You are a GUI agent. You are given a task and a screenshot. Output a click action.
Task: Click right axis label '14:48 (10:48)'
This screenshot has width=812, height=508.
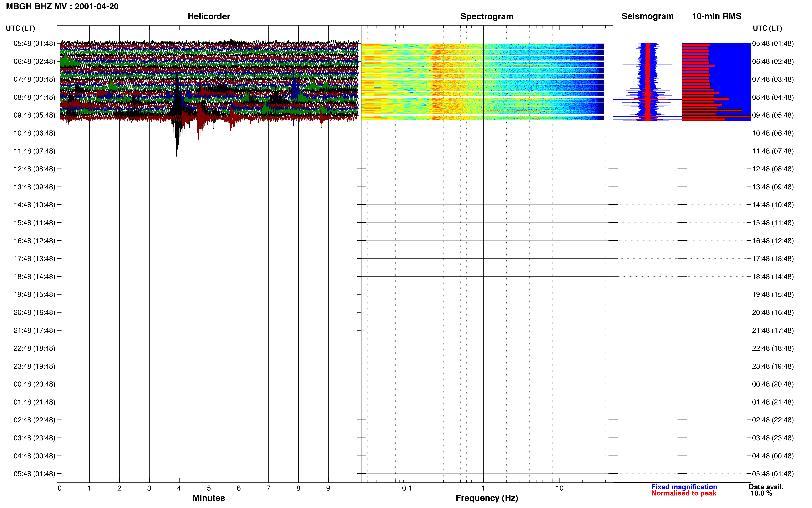pyautogui.click(x=773, y=205)
